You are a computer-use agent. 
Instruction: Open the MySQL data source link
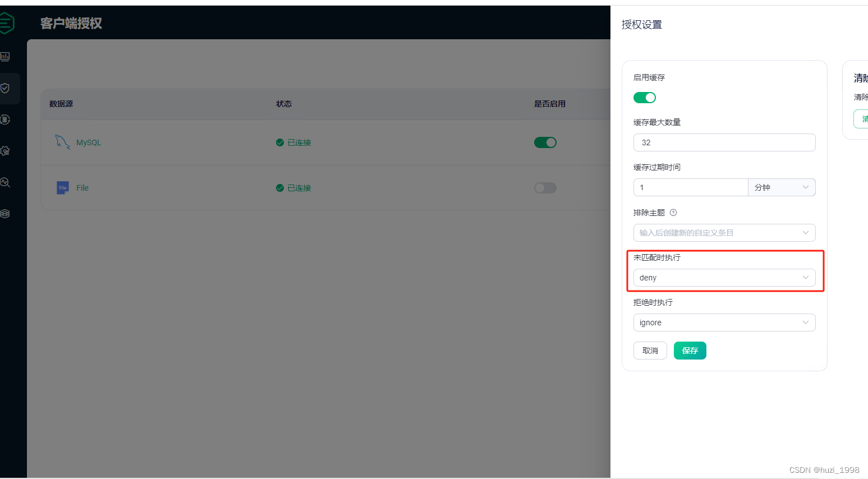[x=89, y=142]
